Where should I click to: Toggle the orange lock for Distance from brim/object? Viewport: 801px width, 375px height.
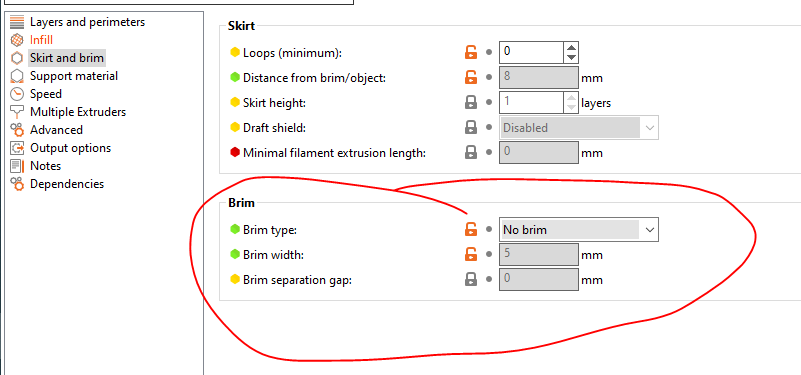click(470, 78)
